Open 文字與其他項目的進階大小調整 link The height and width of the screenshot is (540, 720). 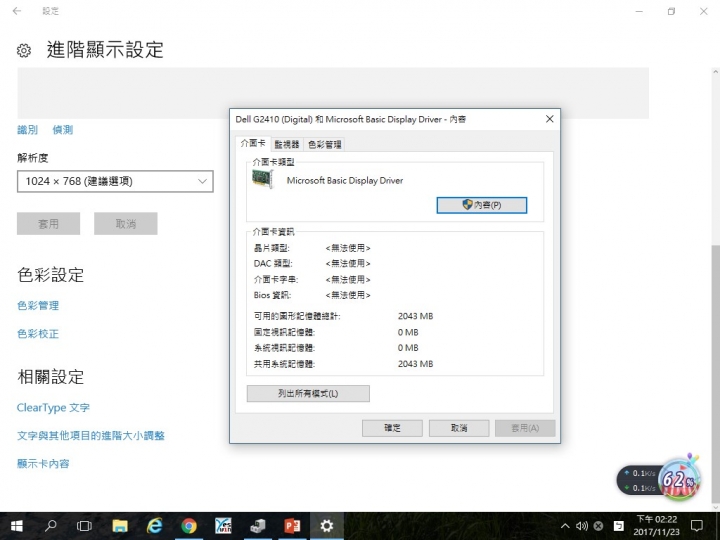(91, 436)
